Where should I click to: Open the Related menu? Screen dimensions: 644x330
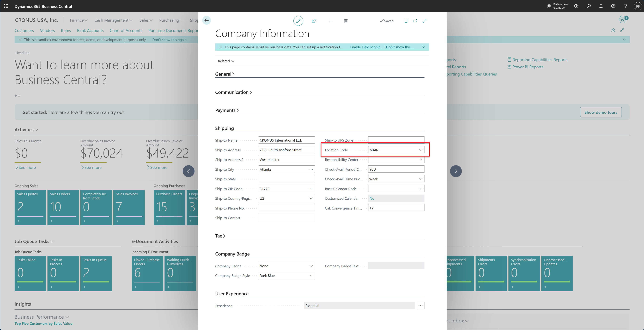tap(226, 61)
